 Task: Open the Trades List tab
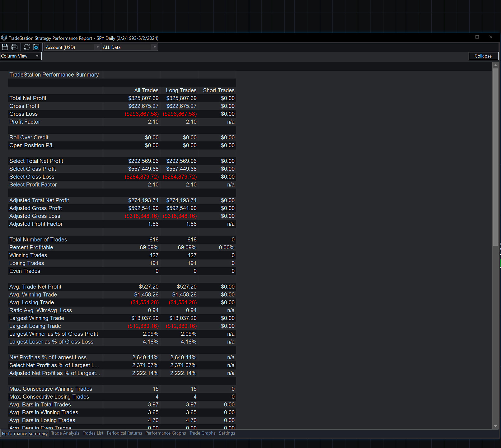93,433
